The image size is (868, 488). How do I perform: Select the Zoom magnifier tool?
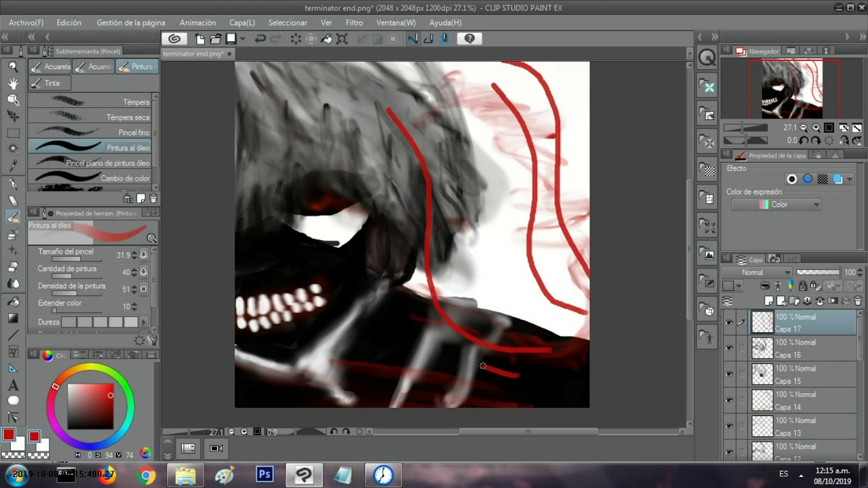(x=13, y=66)
